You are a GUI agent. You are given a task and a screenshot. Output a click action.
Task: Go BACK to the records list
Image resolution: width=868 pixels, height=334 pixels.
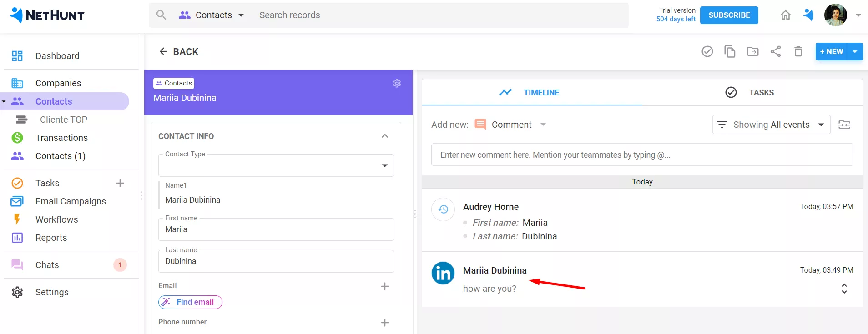point(179,51)
